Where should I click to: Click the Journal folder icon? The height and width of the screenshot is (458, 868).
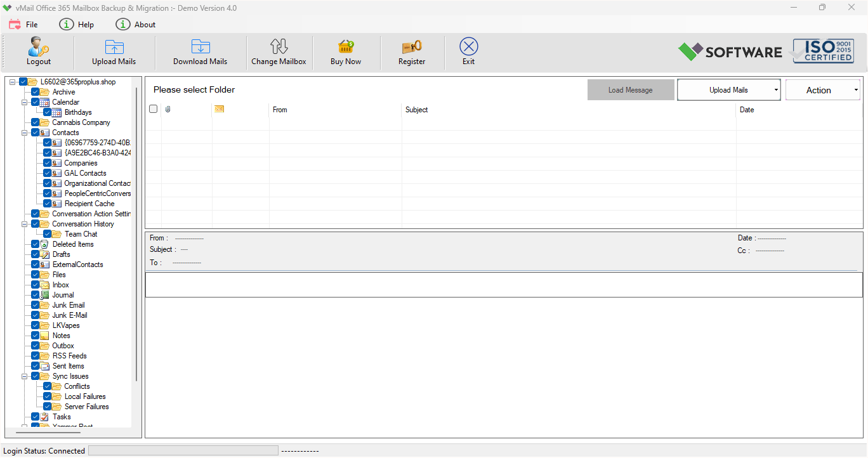click(44, 295)
